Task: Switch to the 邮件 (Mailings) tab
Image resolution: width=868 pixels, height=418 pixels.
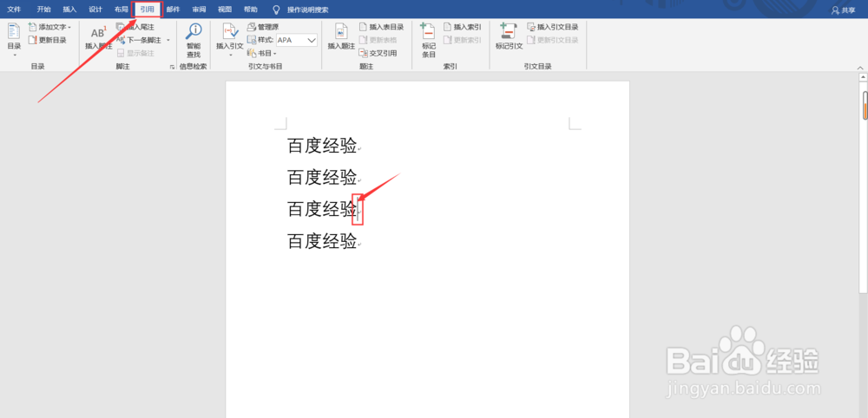Action: (x=174, y=10)
